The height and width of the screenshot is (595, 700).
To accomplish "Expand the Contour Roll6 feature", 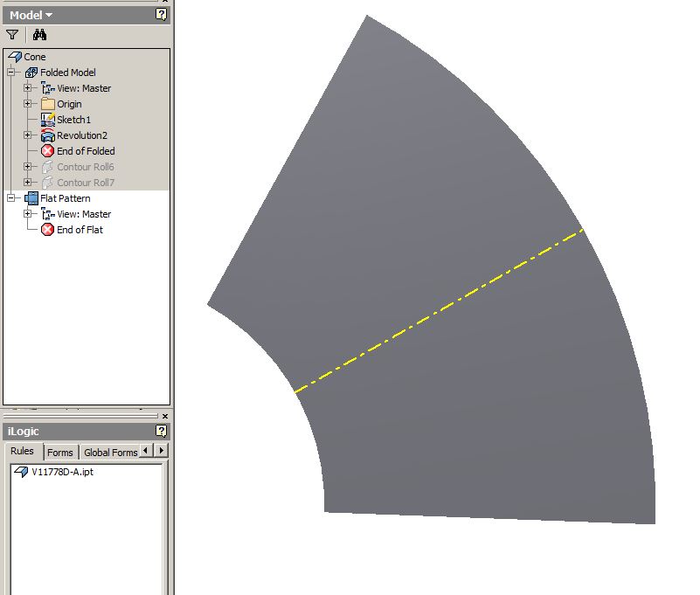I will tap(28, 167).
